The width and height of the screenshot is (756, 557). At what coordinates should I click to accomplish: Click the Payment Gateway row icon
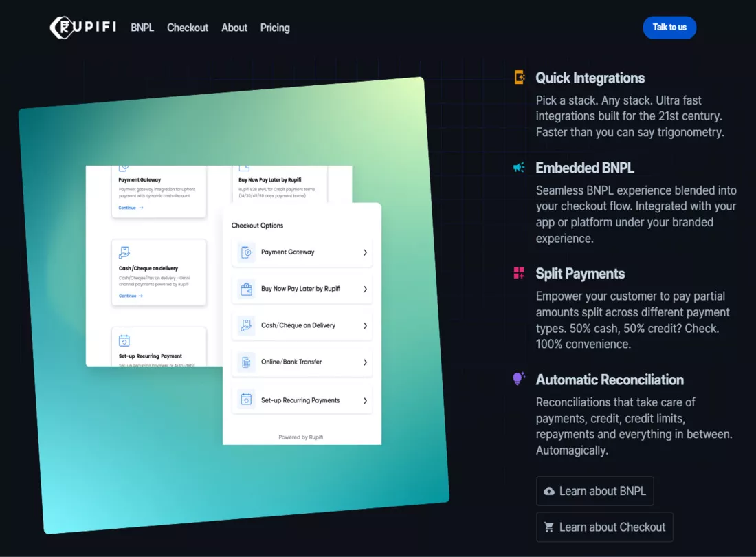[246, 252]
